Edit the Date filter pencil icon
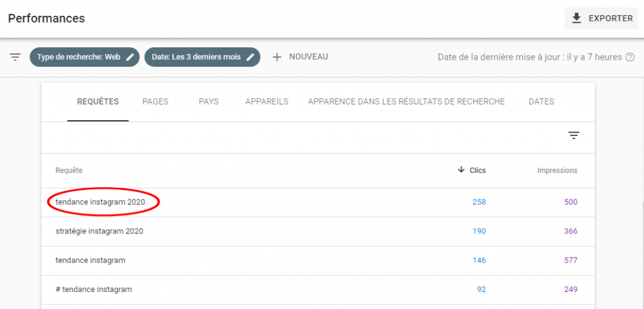The width and height of the screenshot is (644, 309). (250, 57)
